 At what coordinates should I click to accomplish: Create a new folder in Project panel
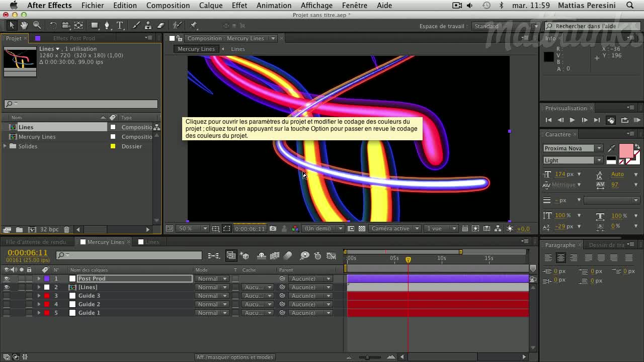pyautogui.click(x=19, y=229)
